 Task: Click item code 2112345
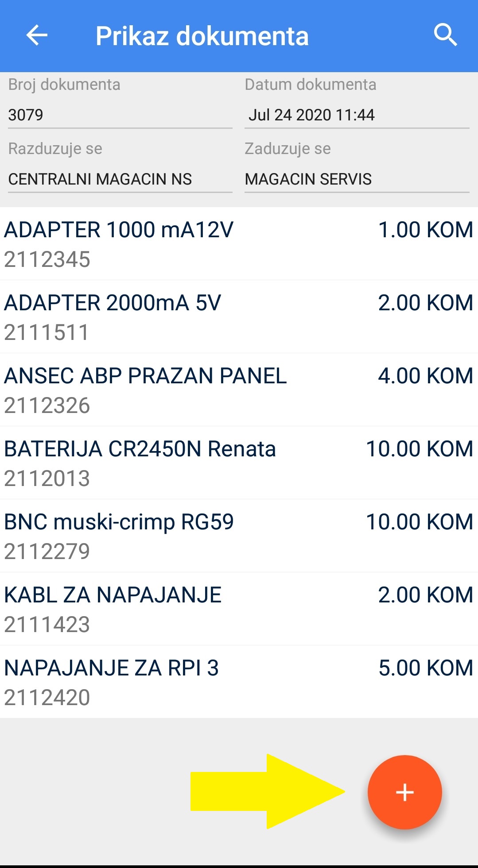[47, 260]
